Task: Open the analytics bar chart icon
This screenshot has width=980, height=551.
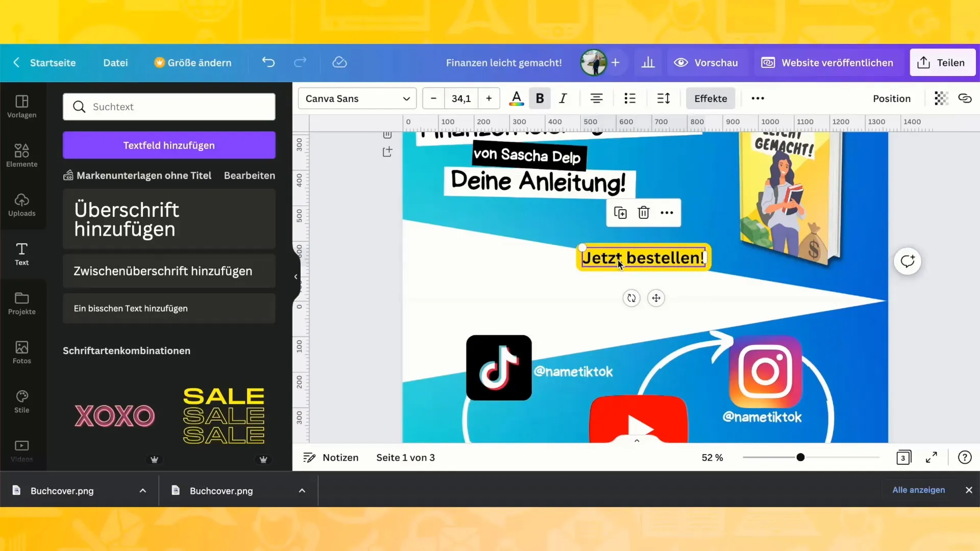Action: pyautogui.click(x=648, y=62)
